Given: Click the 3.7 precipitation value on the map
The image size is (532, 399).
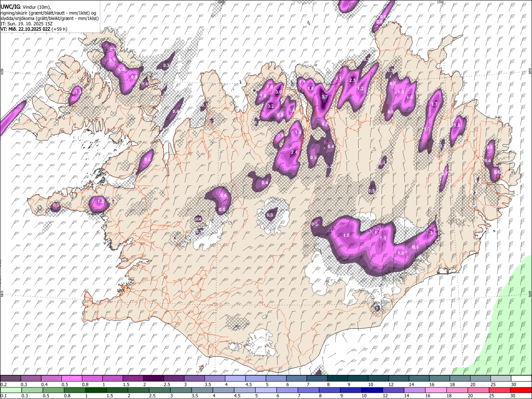Looking at the screenshot, I should click(325, 97).
